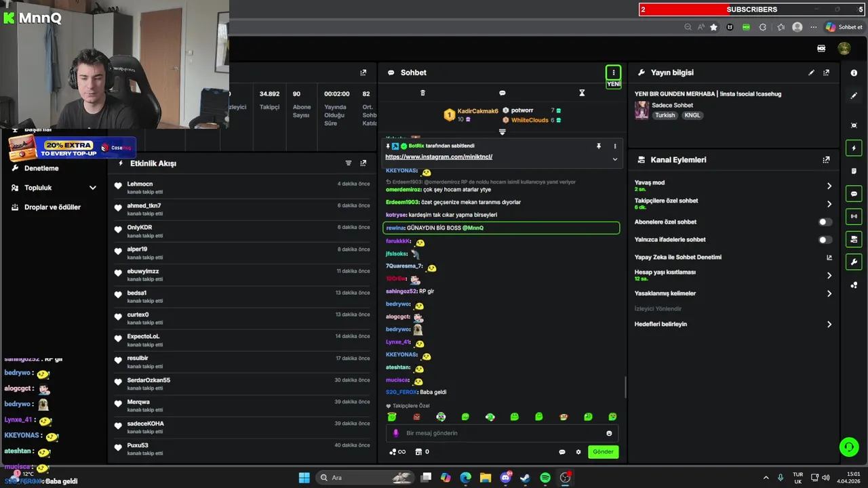The width and height of the screenshot is (868, 488).
Task: Expand Hesap yaşı kısıtlaması settings
Action: (x=829, y=275)
